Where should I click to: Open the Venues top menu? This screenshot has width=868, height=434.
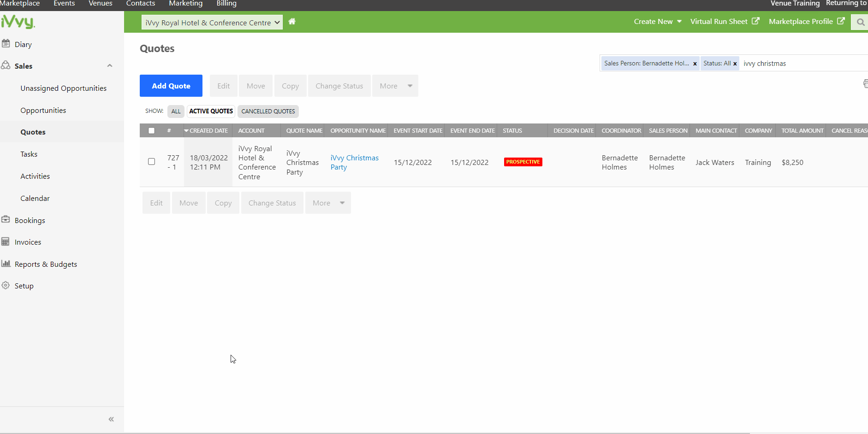pos(101,4)
